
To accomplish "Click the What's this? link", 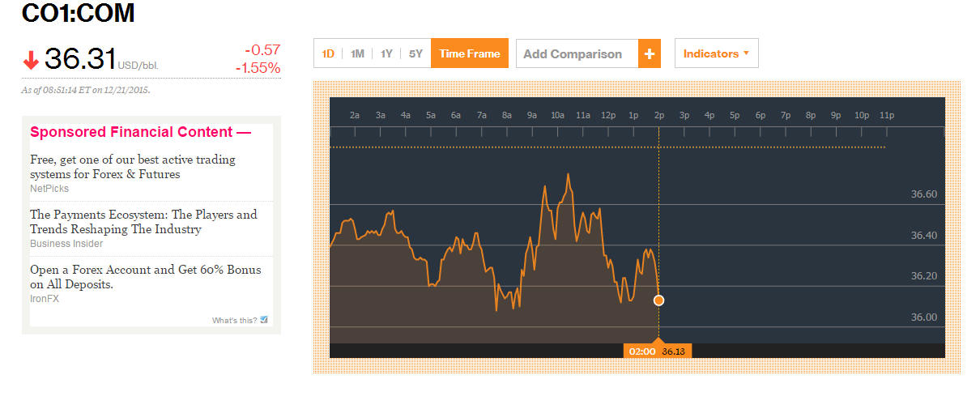I will 234,321.
